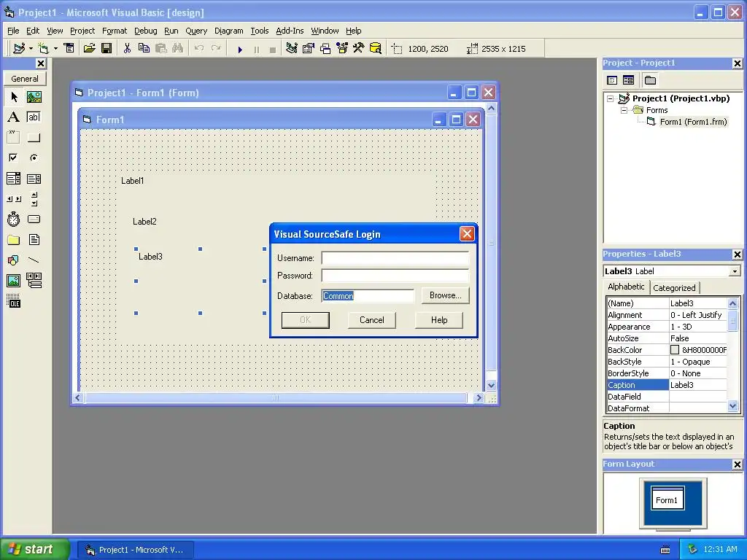This screenshot has height=560, width=747.
Task: Open the Add Form dropdown arrow
Action: [55, 49]
